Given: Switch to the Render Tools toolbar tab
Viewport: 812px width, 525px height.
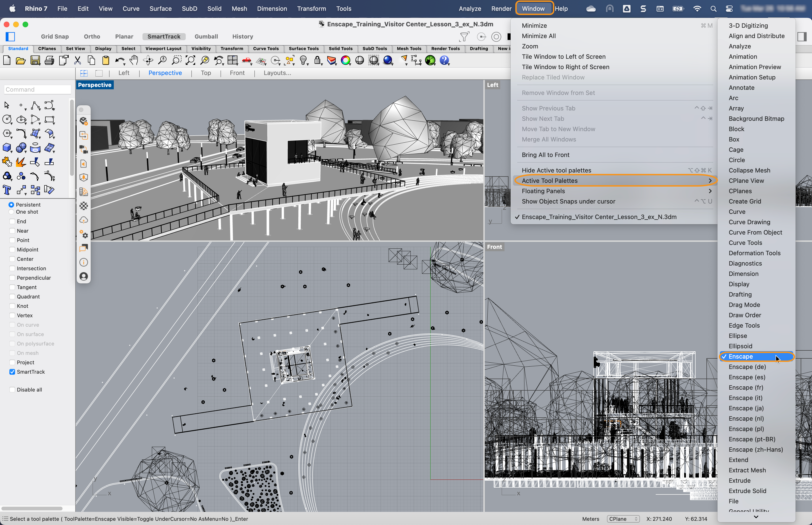Looking at the screenshot, I should click(445, 48).
